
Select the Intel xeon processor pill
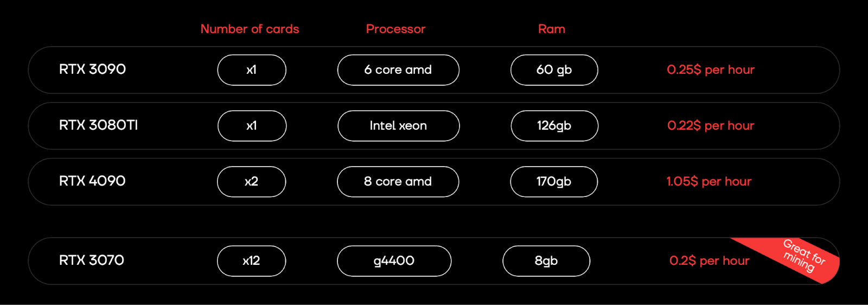coord(398,126)
